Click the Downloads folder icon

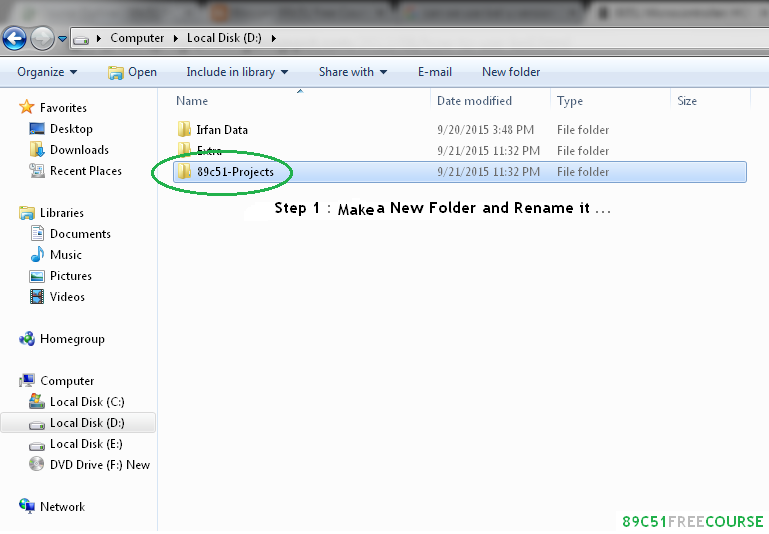point(37,149)
